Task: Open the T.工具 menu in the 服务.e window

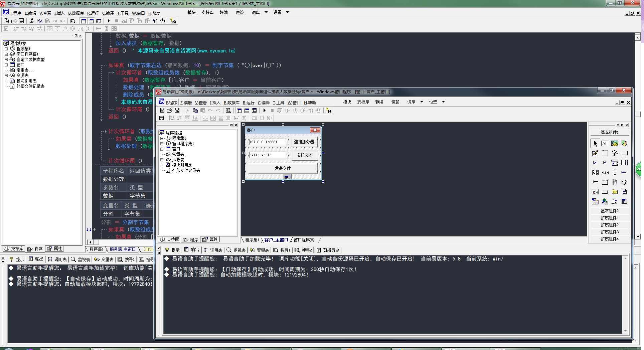Action: tap(123, 13)
